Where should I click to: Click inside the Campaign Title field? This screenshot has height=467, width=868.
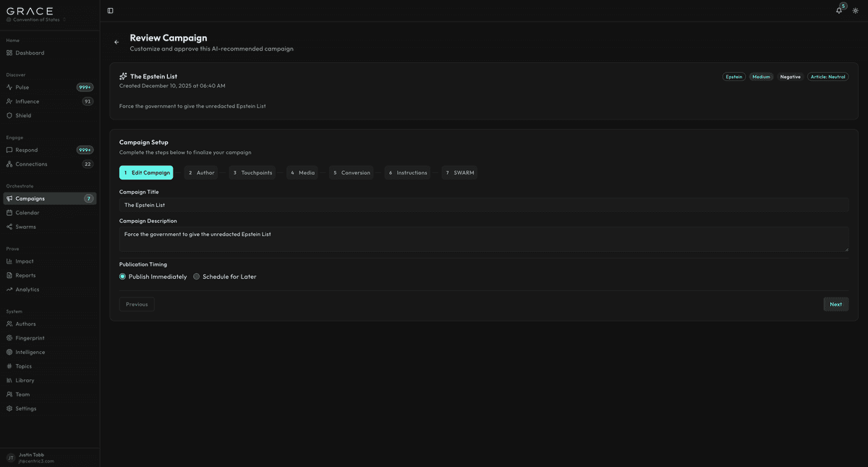(289, 204)
